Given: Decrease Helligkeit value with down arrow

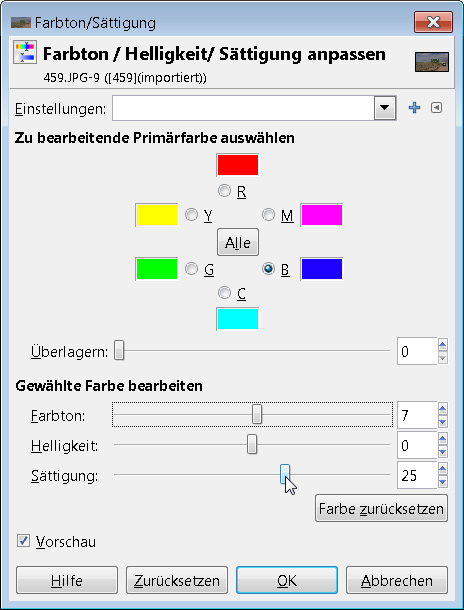Looking at the screenshot, I should coord(443,452).
